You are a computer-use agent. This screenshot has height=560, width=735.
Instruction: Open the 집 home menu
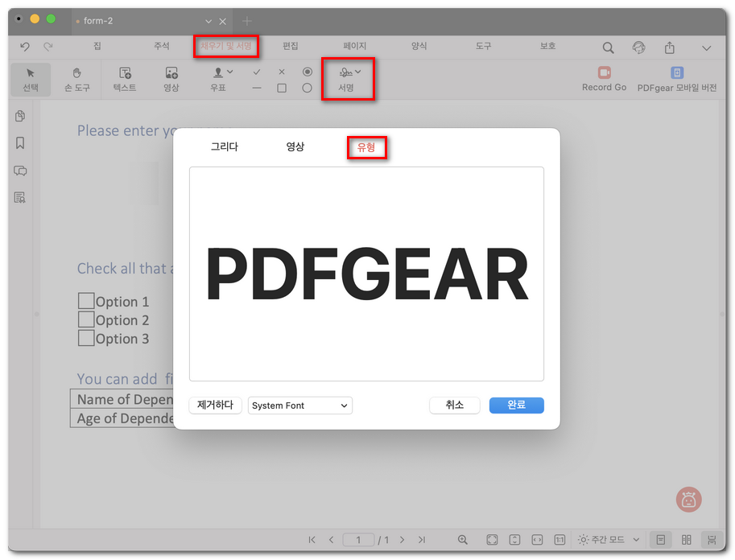click(97, 46)
